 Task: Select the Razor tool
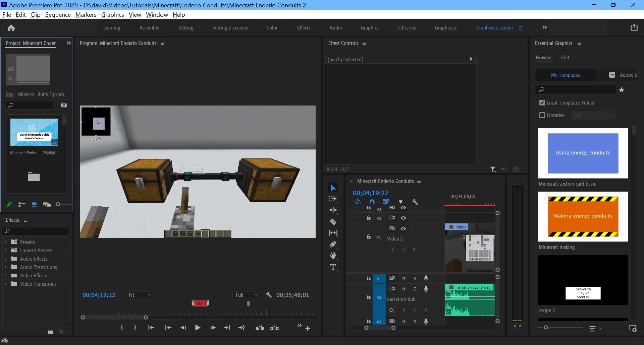tap(333, 222)
